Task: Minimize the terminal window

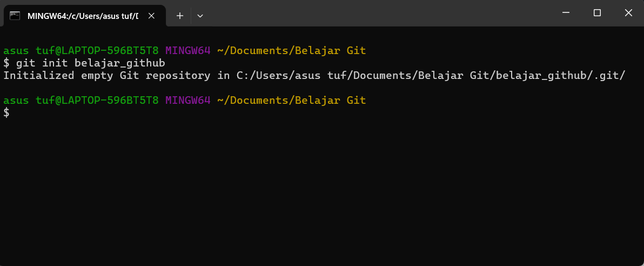Action: tap(566, 13)
